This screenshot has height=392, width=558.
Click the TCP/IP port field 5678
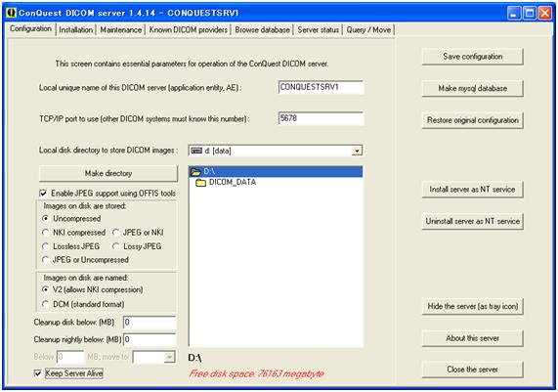point(321,118)
